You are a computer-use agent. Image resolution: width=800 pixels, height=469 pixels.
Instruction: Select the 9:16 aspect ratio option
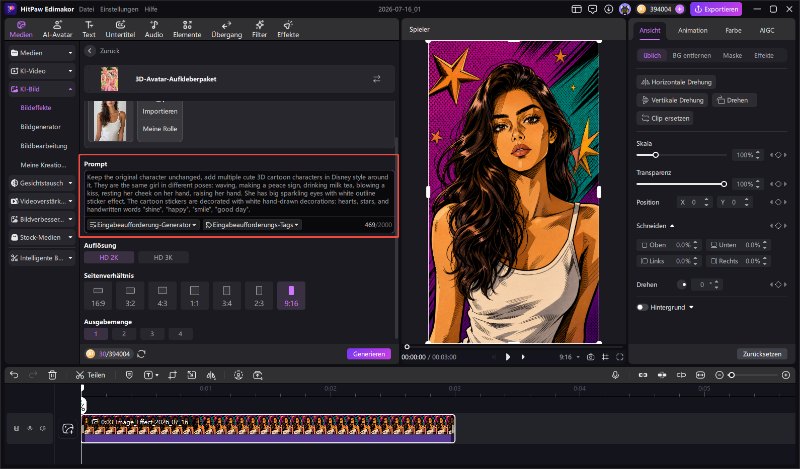[291, 295]
